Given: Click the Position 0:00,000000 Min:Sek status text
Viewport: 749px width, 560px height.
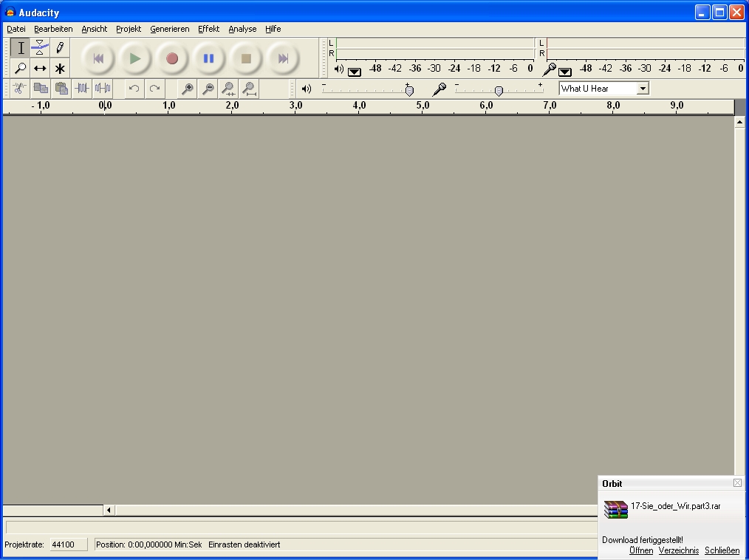Looking at the screenshot, I should (x=149, y=544).
